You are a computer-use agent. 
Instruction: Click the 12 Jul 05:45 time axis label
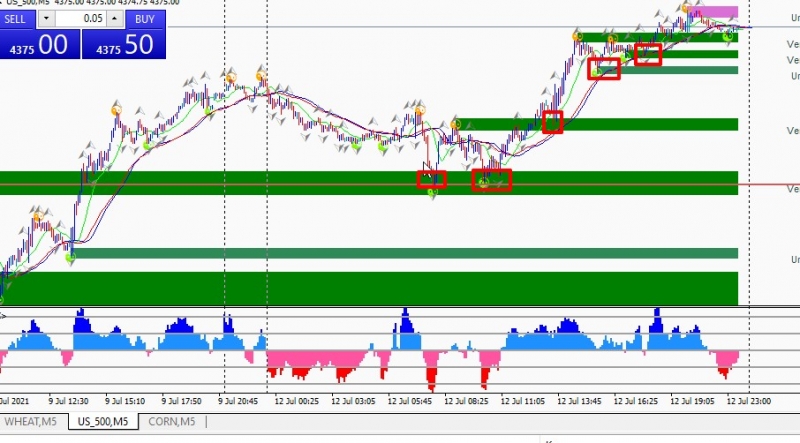coord(410,401)
